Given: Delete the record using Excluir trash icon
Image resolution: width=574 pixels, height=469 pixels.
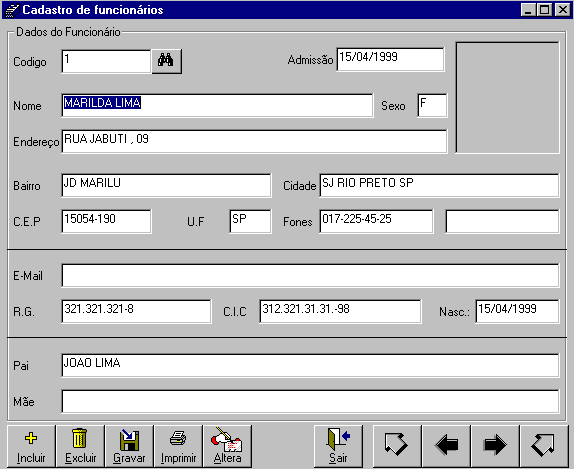Looking at the screenshot, I should coord(80,446).
